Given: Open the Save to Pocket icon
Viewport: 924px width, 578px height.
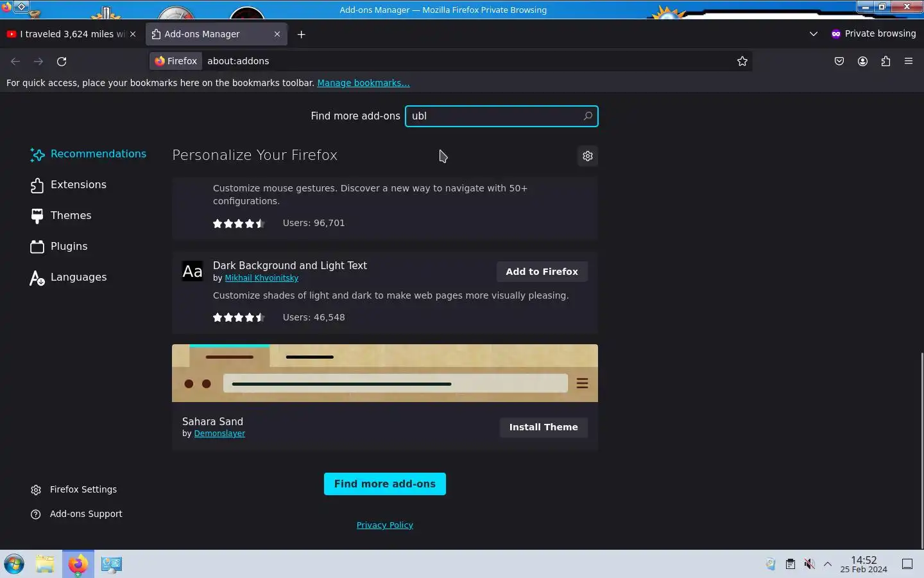Looking at the screenshot, I should coord(839,61).
